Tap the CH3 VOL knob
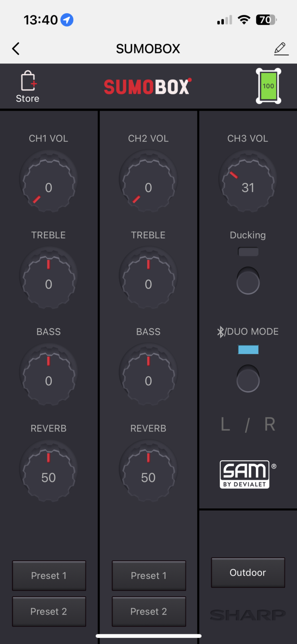This screenshot has width=297, height=644. [x=248, y=181]
